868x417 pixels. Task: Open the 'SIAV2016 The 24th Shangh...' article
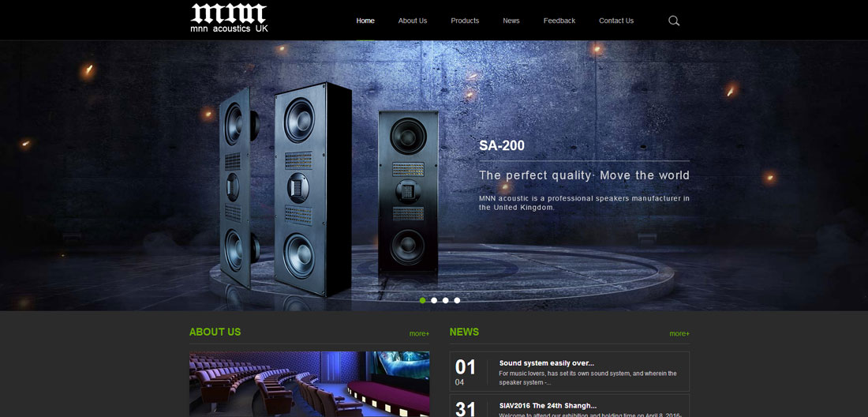pyautogui.click(x=548, y=405)
